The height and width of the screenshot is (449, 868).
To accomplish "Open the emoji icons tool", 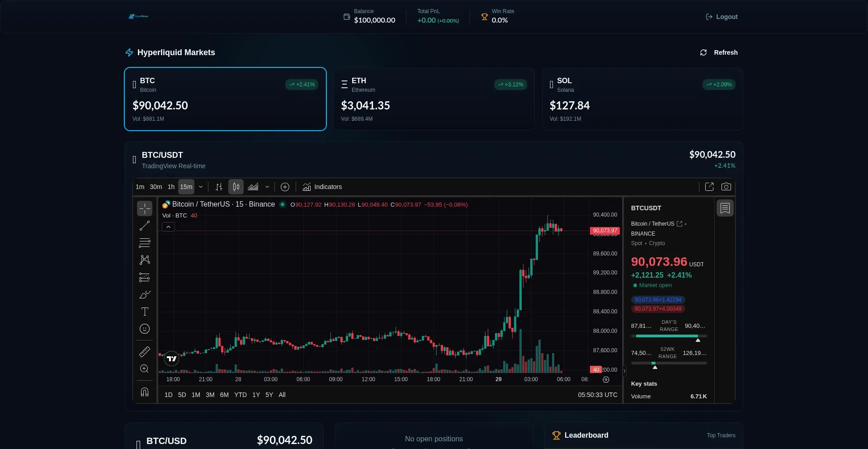I will 145,329.
